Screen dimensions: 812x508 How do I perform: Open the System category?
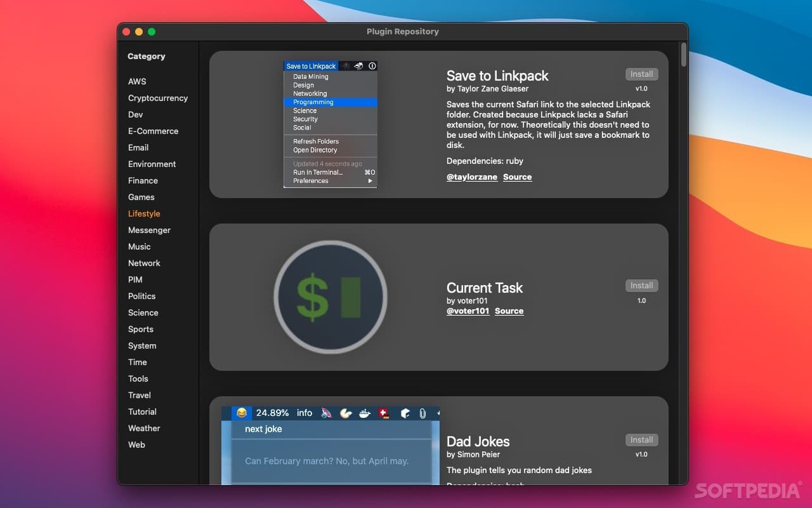tap(142, 345)
